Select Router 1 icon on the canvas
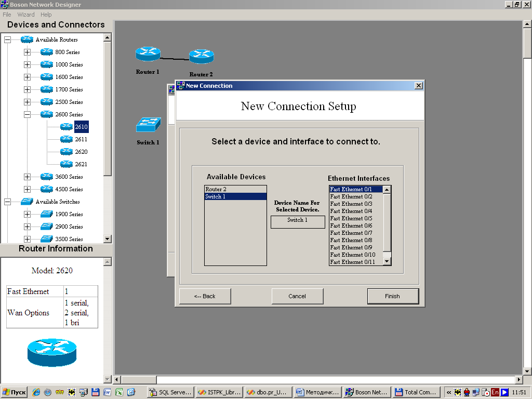This screenshot has width=532, height=399. pyautogui.click(x=148, y=54)
